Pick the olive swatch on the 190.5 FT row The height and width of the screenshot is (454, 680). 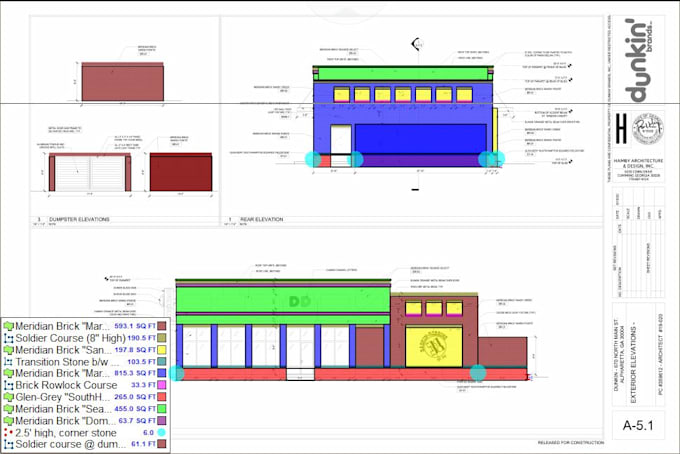click(162, 338)
